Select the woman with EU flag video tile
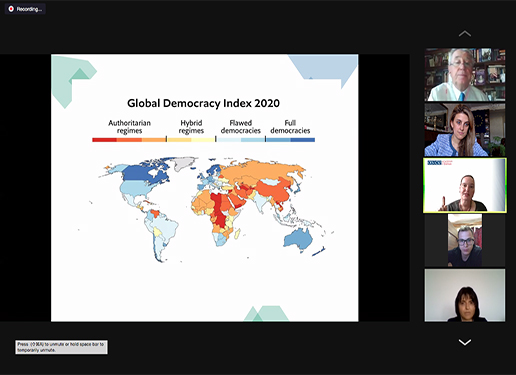Screen dimensions: 516x375 pyautogui.click(x=465, y=130)
